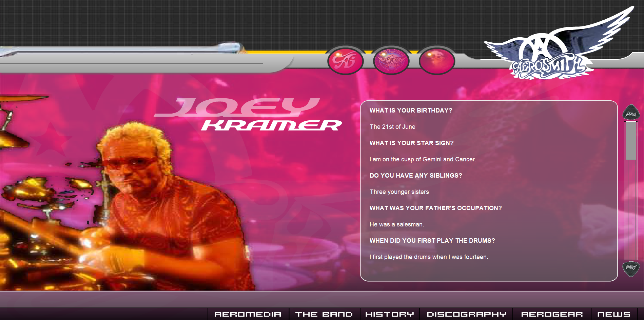Go to THE BAND section
The image size is (644, 320).
pos(324,314)
